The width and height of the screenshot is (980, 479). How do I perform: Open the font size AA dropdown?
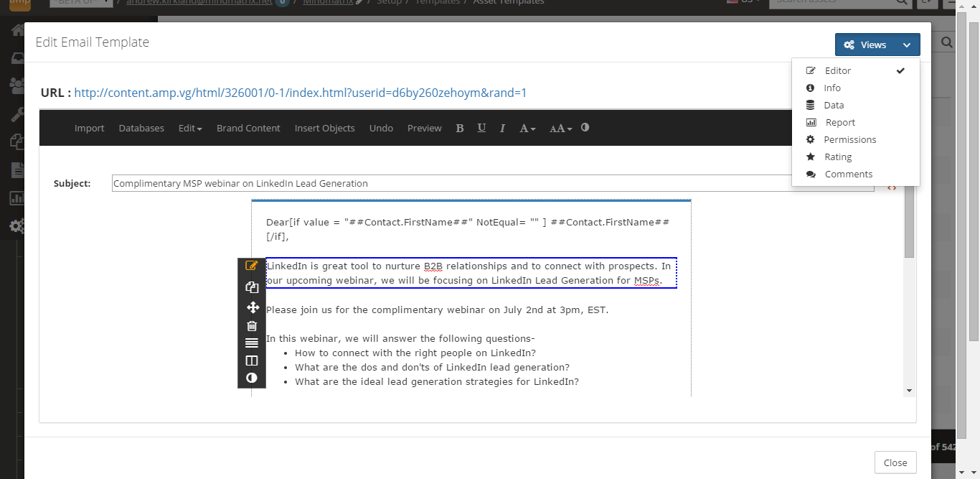tap(561, 128)
